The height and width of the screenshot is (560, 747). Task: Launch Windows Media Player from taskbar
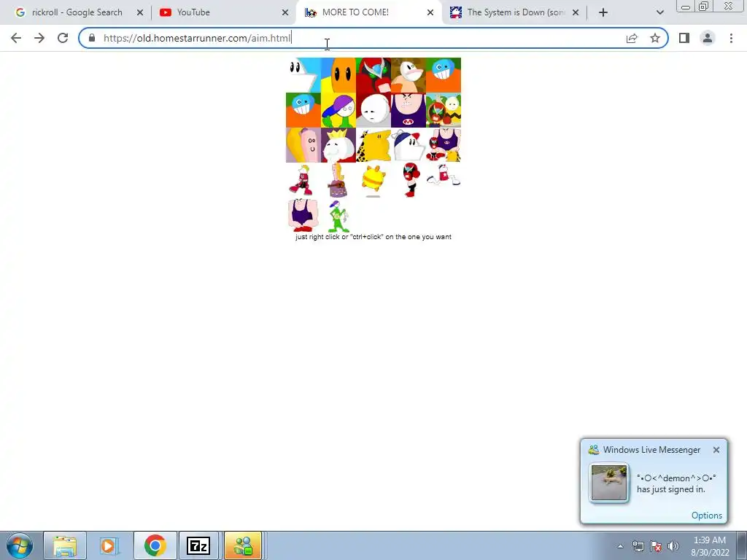coord(109,545)
